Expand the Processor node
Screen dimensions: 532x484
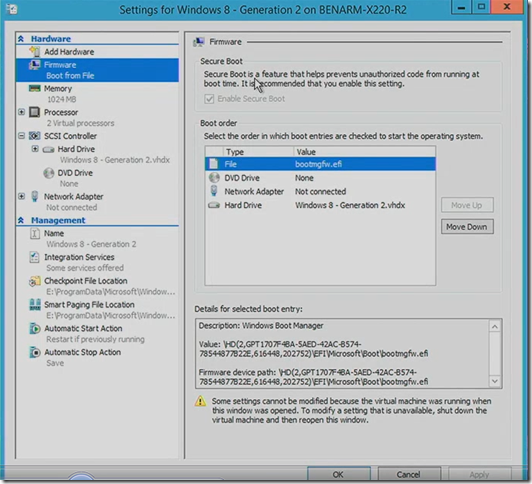[x=21, y=112]
